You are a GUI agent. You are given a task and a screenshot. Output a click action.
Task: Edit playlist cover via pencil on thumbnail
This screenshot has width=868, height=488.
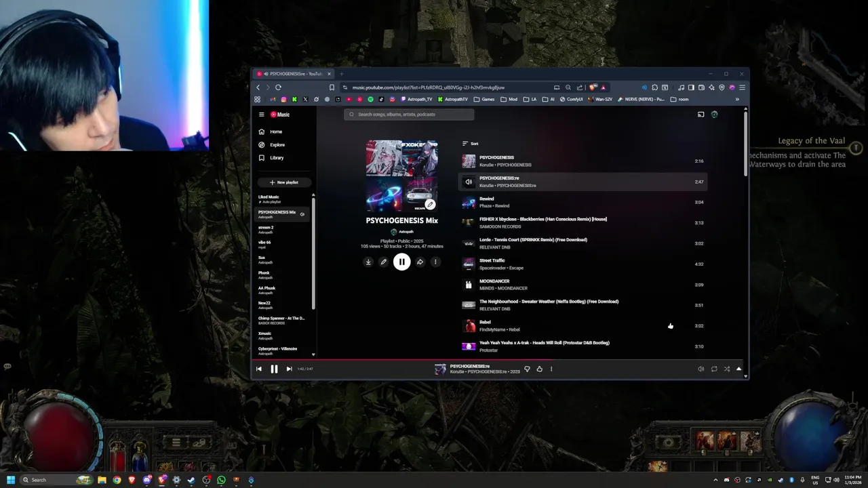tap(430, 204)
